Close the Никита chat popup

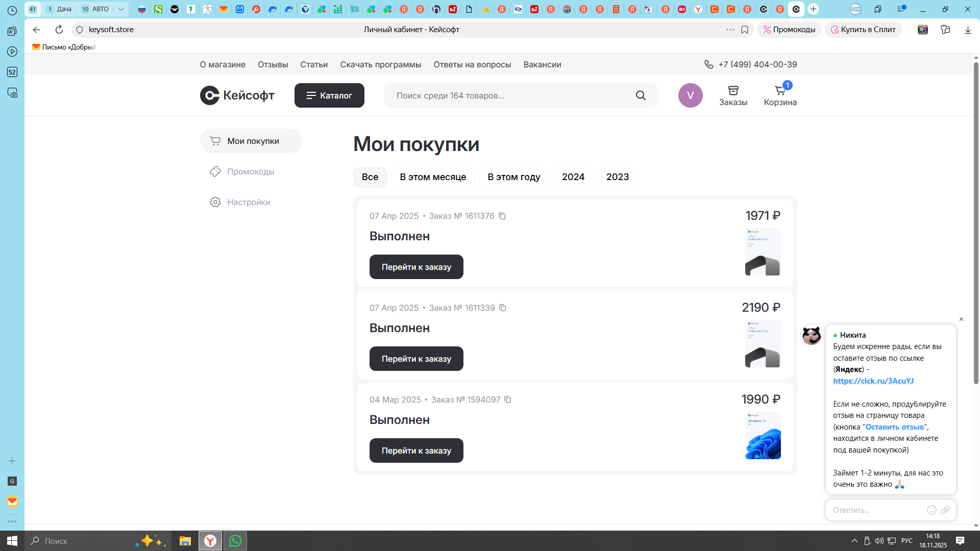[961, 319]
